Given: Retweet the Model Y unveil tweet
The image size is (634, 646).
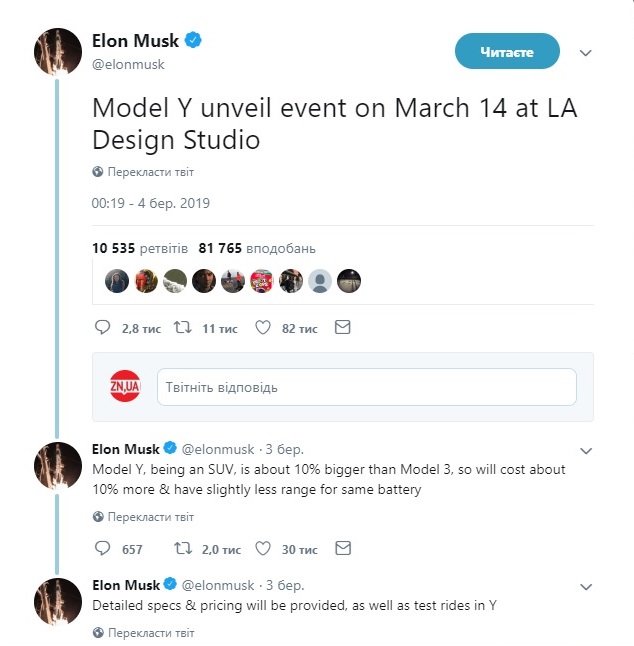Looking at the screenshot, I should (x=183, y=327).
